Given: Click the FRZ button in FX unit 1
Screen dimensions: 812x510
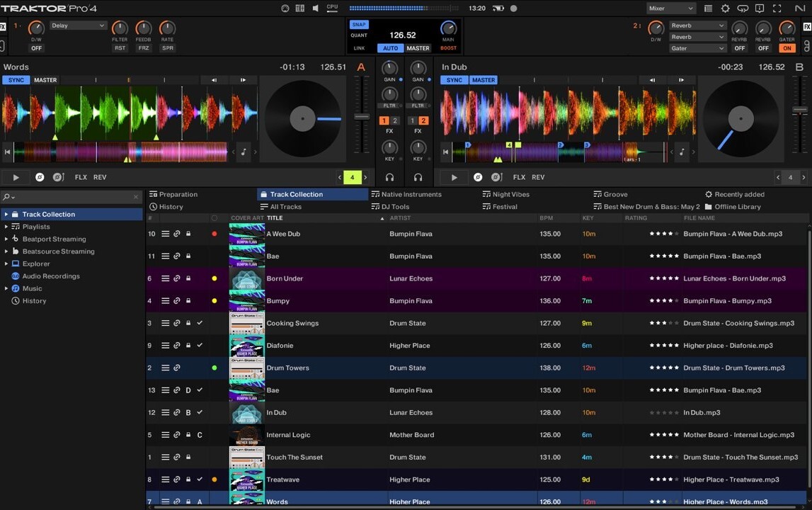Looking at the screenshot, I should pyautogui.click(x=144, y=48).
